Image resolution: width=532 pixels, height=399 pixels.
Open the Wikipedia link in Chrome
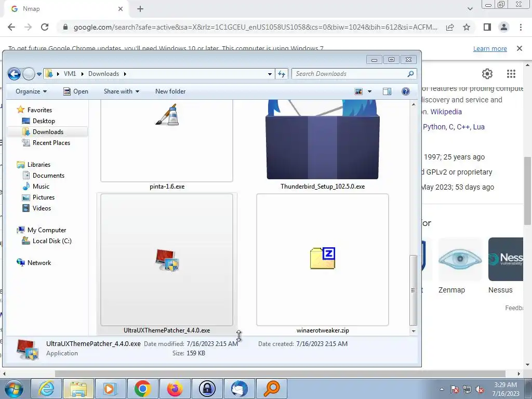pyautogui.click(x=446, y=112)
